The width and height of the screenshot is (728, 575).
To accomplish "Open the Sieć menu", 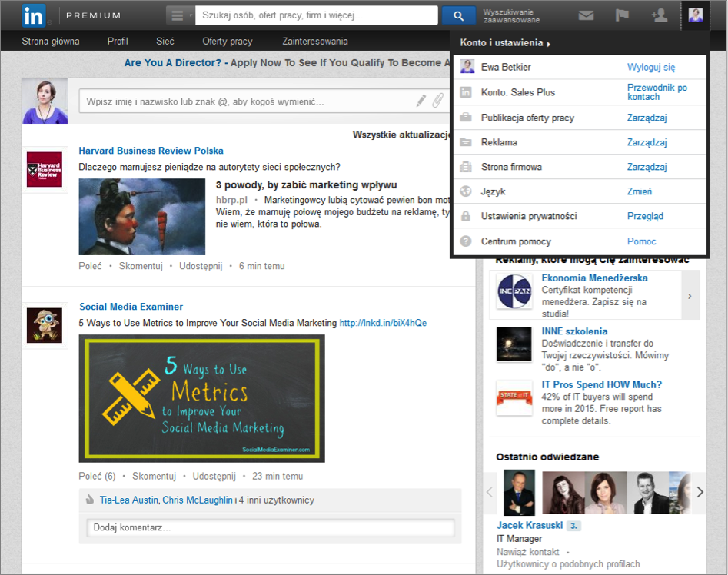I will coord(165,42).
